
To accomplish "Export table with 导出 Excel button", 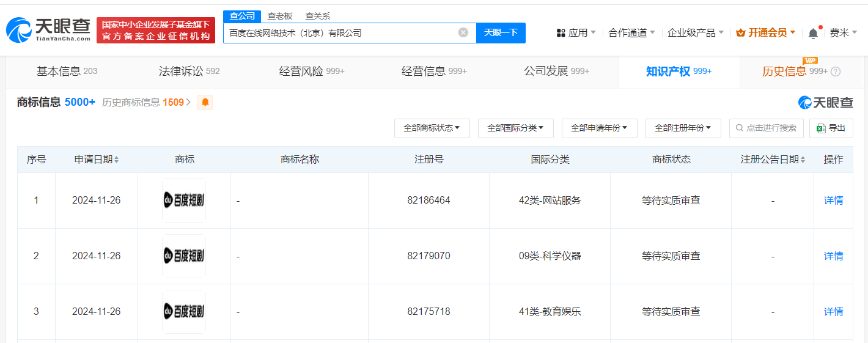I will (831, 128).
